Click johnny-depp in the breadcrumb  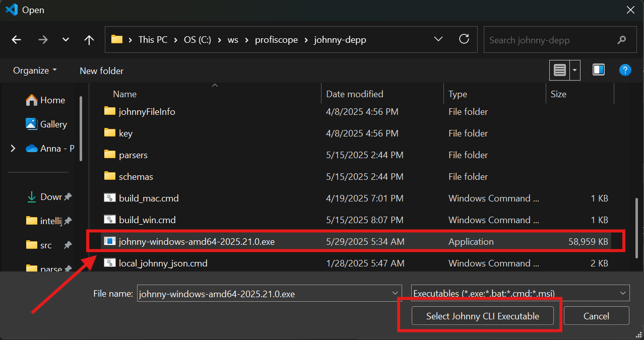point(340,40)
